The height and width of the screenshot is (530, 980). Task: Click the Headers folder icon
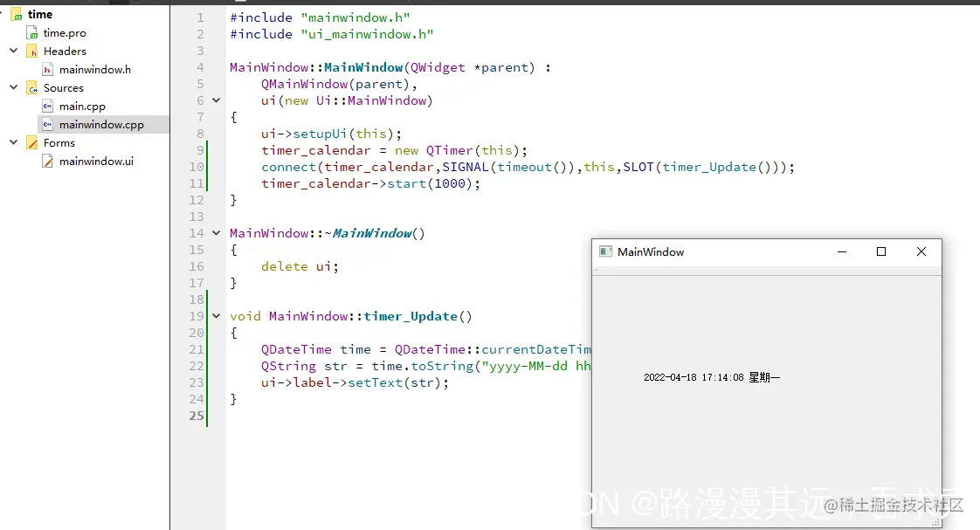tap(31, 52)
